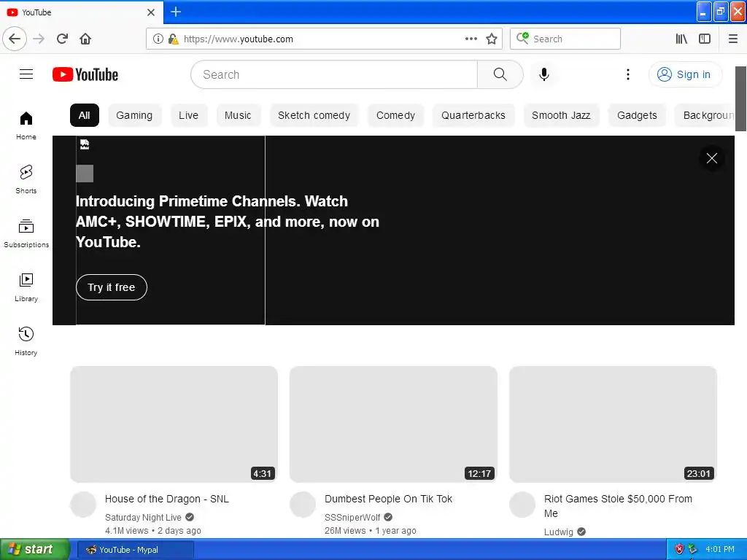Click the red security shield tray icon
The height and width of the screenshot is (560, 747).
pyautogui.click(x=679, y=549)
